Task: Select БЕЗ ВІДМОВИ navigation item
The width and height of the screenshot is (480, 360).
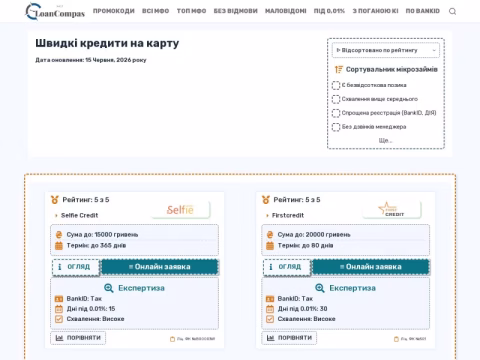Action: (236, 11)
